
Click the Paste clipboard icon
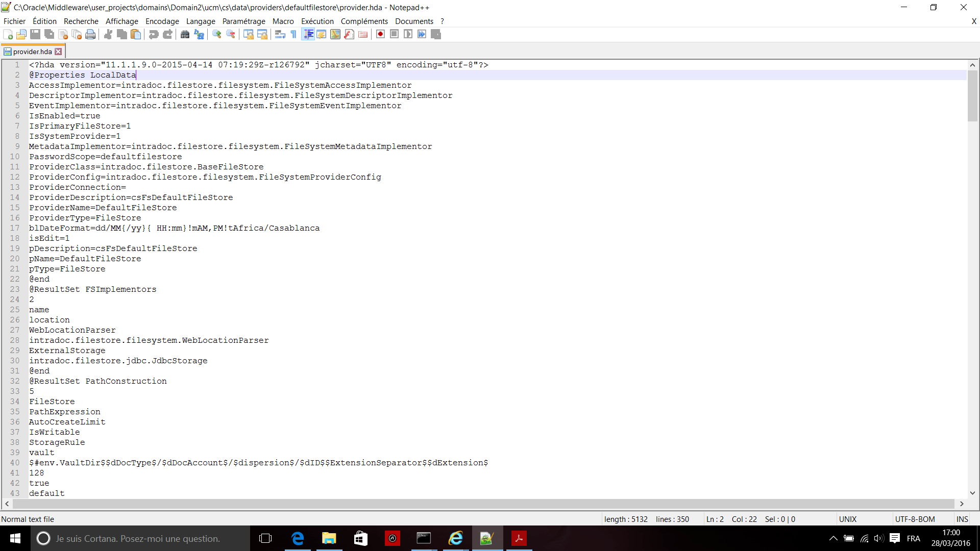pyautogui.click(x=136, y=34)
